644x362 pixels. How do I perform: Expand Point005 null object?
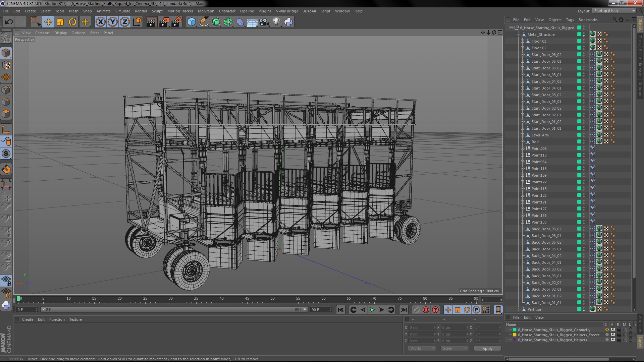pos(522,148)
